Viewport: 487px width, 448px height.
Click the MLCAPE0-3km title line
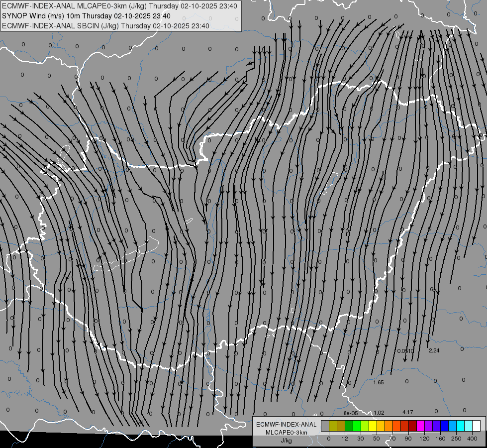click(119, 6)
